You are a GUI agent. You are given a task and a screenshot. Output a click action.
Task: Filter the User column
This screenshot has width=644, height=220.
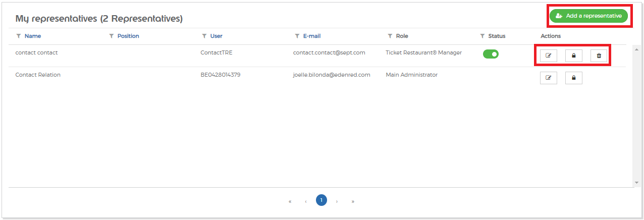click(x=204, y=36)
